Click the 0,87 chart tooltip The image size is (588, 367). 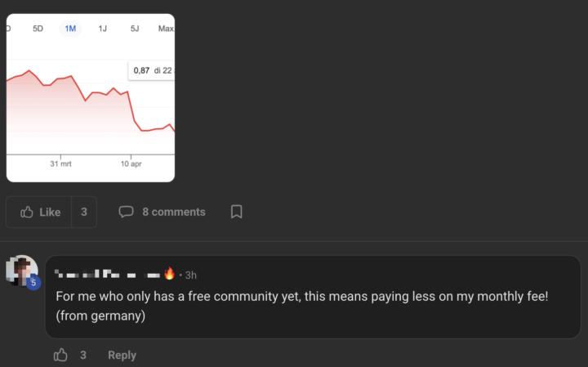tap(152, 70)
